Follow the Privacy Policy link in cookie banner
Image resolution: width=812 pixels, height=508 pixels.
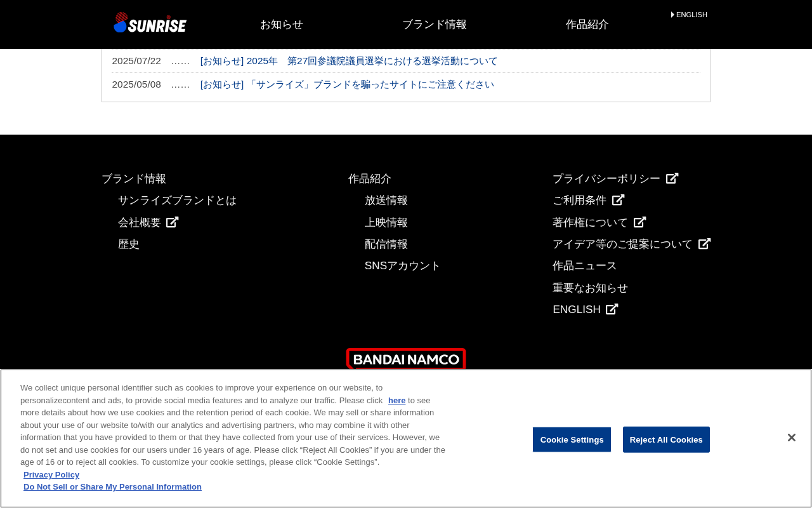[51, 474]
